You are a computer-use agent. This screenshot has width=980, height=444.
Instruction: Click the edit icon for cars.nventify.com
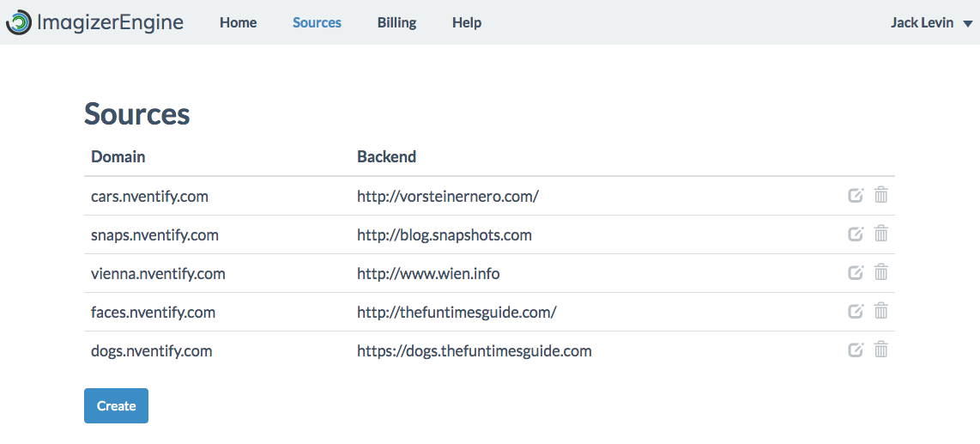pyautogui.click(x=855, y=195)
